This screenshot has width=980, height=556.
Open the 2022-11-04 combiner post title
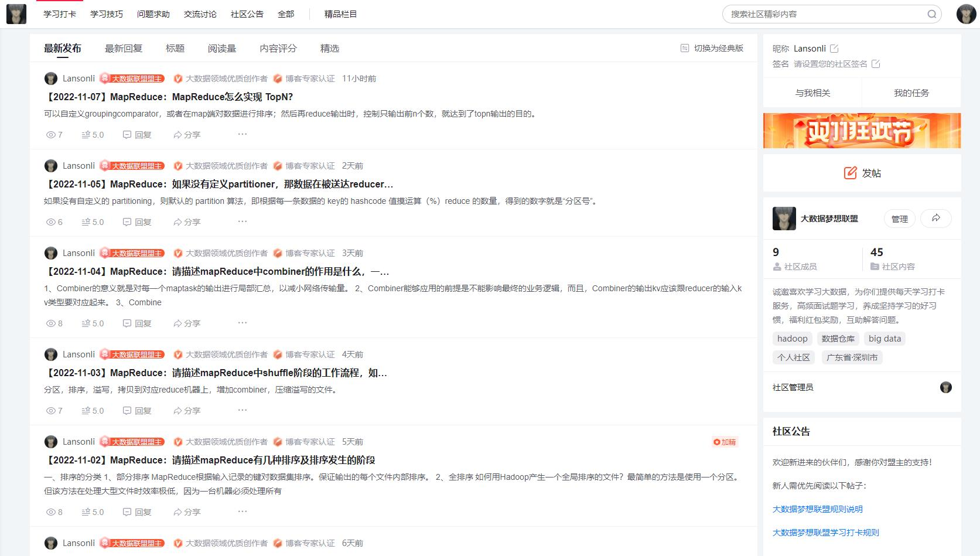coord(217,271)
